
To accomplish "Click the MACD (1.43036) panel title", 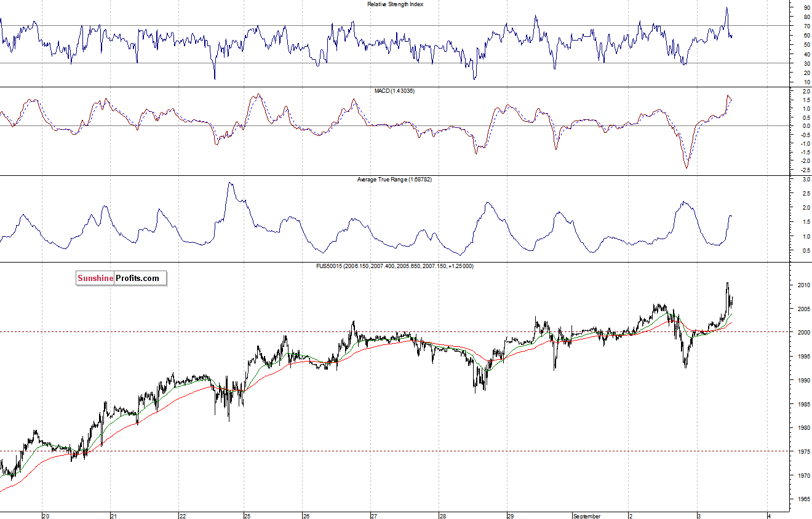I will pyautogui.click(x=394, y=91).
